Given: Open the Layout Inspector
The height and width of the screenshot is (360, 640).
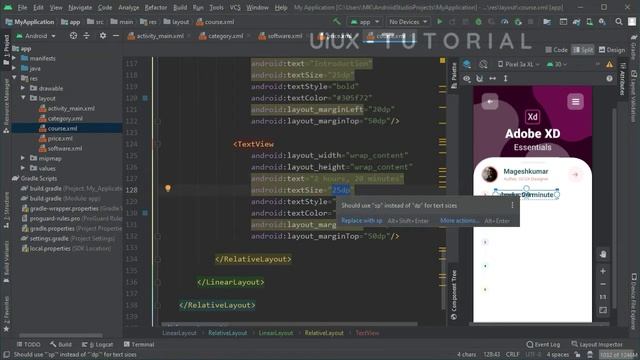Looking at the screenshot, I should pos(598,344).
